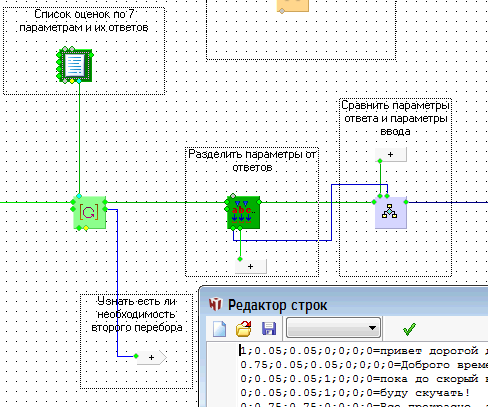
Task: Open the empty dropdown in string editor toolbar
Action: click(333, 328)
